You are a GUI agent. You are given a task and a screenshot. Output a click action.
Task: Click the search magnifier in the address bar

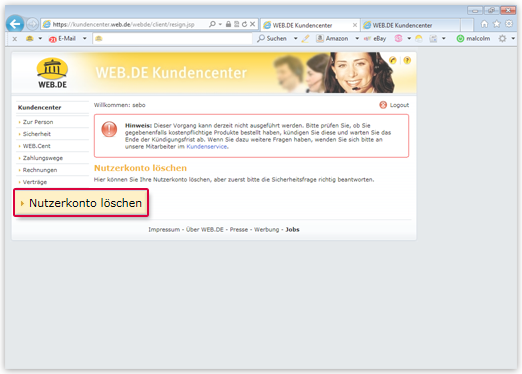(212, 24)
